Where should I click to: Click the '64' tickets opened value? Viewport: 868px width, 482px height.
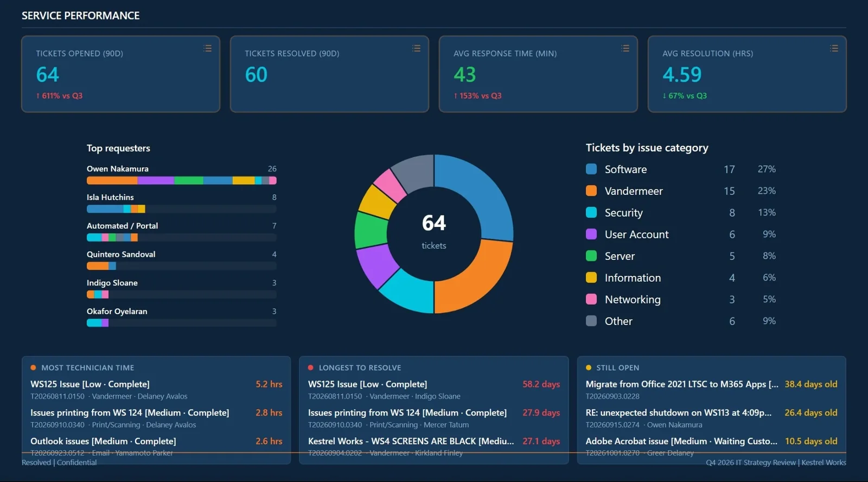(x=48, y=74)
